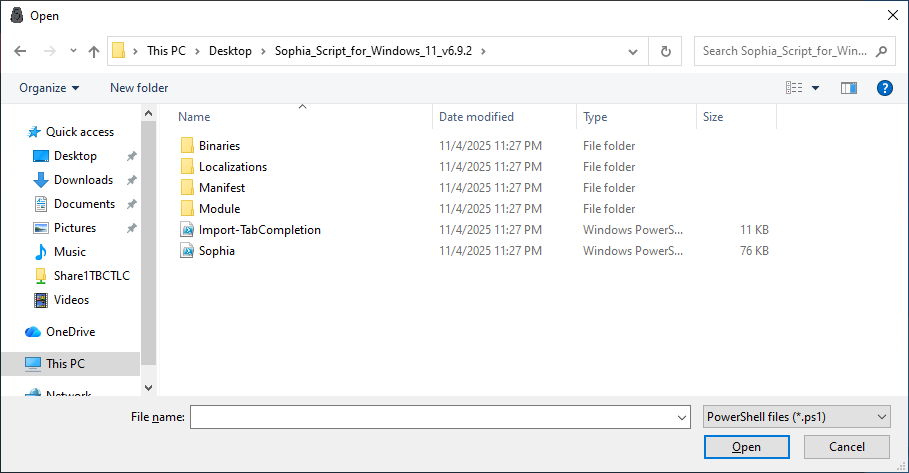Click the Back navigation arrow
Screen dimensions: 909x473
20,51
